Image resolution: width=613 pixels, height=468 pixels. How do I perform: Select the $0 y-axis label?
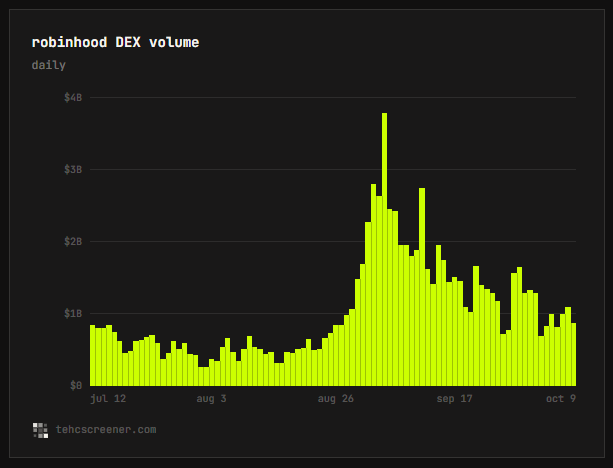[x=76, y=386]
